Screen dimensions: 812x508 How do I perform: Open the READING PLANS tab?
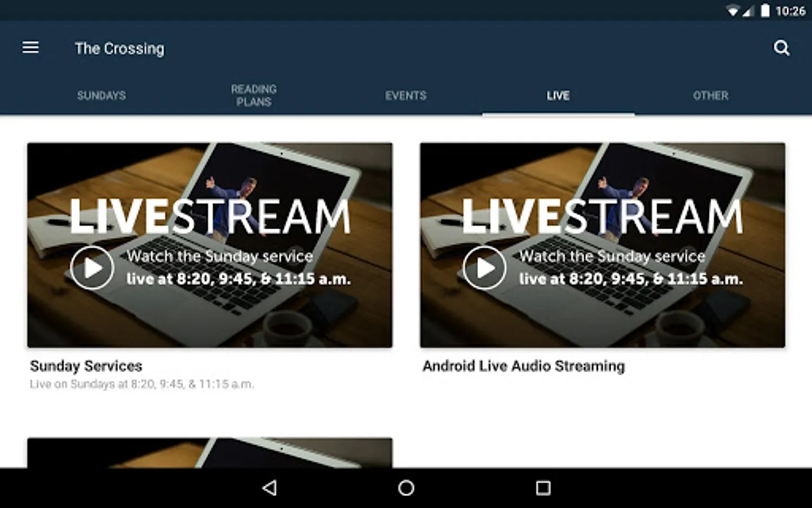(x=253, y=95)
